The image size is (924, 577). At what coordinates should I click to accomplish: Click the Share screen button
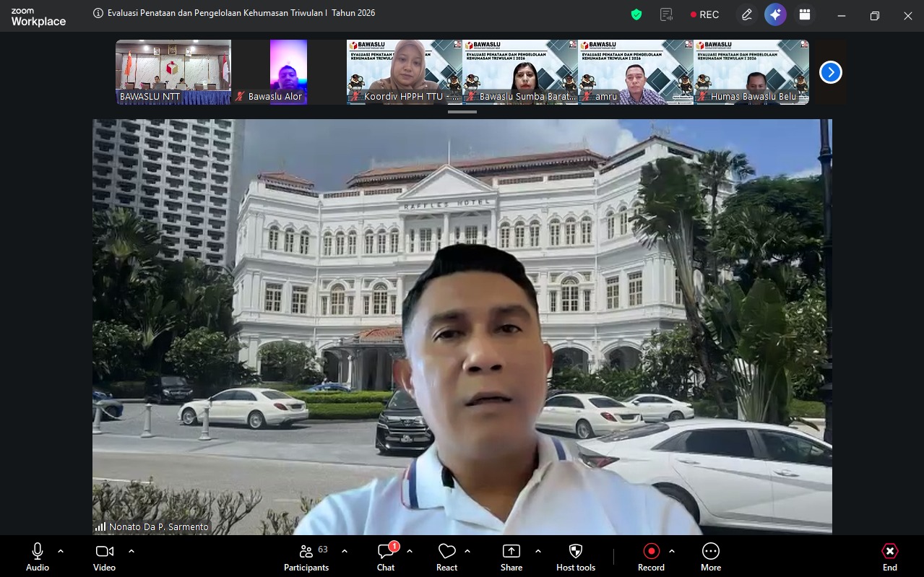(511, 557)
